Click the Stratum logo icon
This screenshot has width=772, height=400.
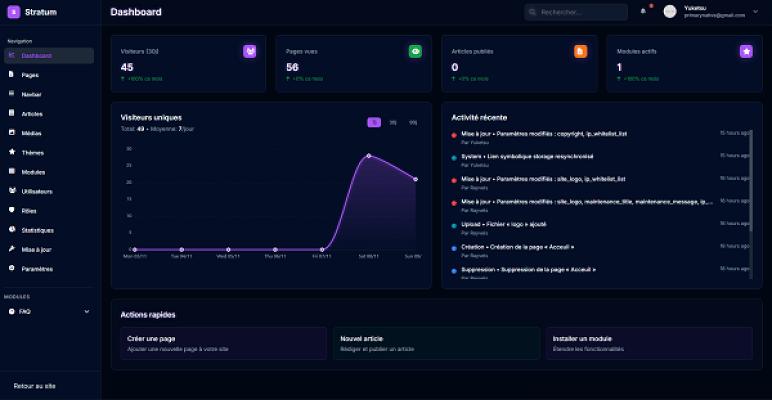14,12
